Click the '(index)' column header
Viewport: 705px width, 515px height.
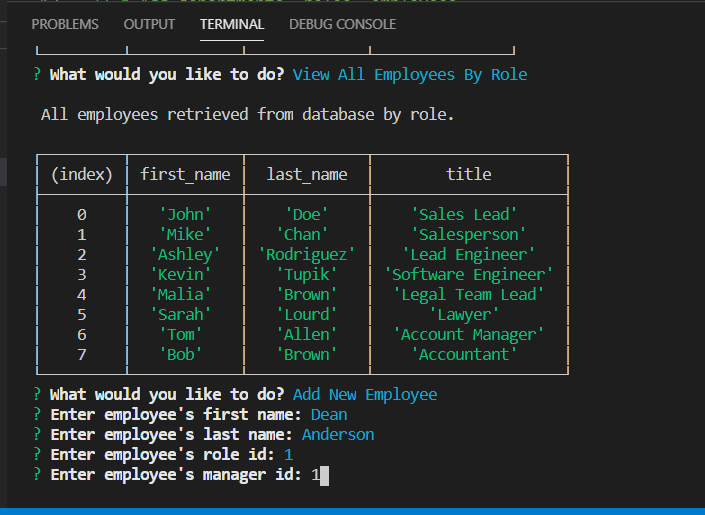tap(82, 174)
